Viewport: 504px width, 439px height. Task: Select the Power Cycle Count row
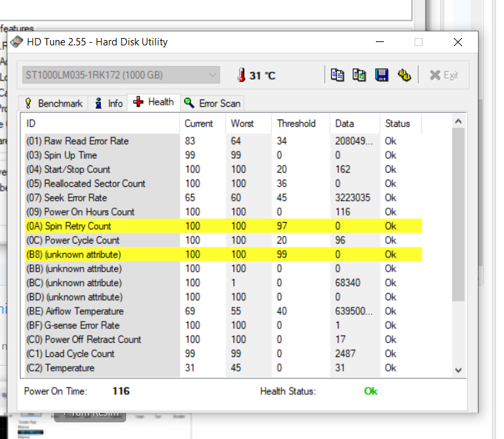[224, 240]
